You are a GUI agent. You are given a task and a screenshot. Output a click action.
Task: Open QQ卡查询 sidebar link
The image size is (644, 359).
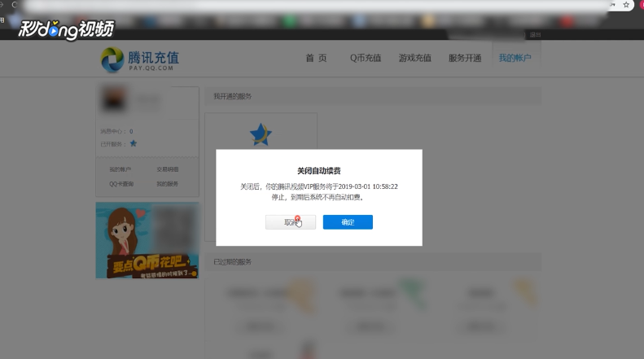coord(121,184)
